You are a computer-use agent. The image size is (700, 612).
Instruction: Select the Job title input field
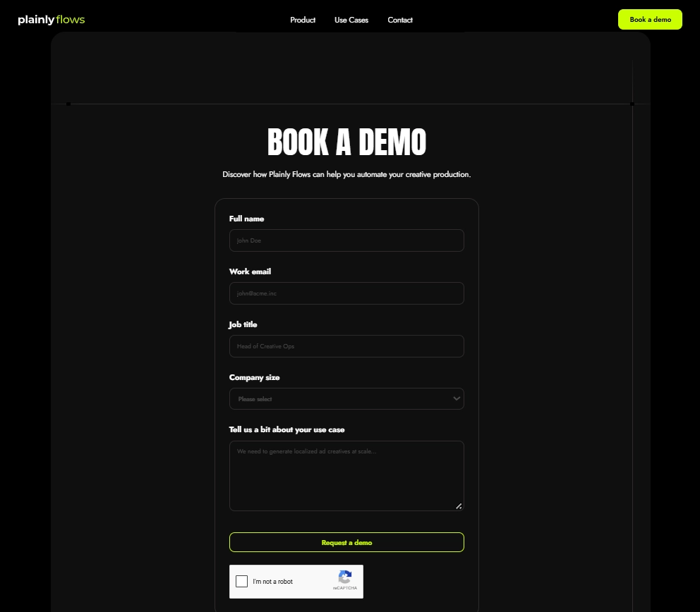pos(346,346)
